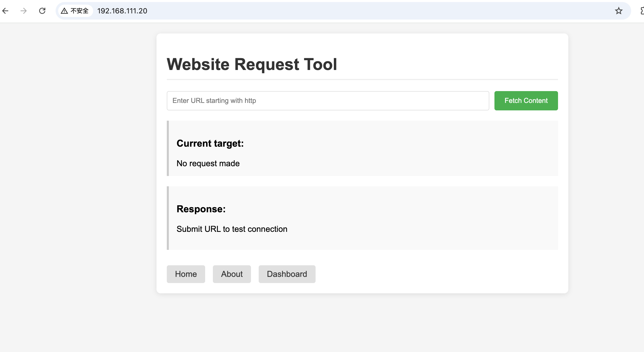Screen dimensions: 644x352
Task: Click the browser back arrow
Action: [5, 11]
